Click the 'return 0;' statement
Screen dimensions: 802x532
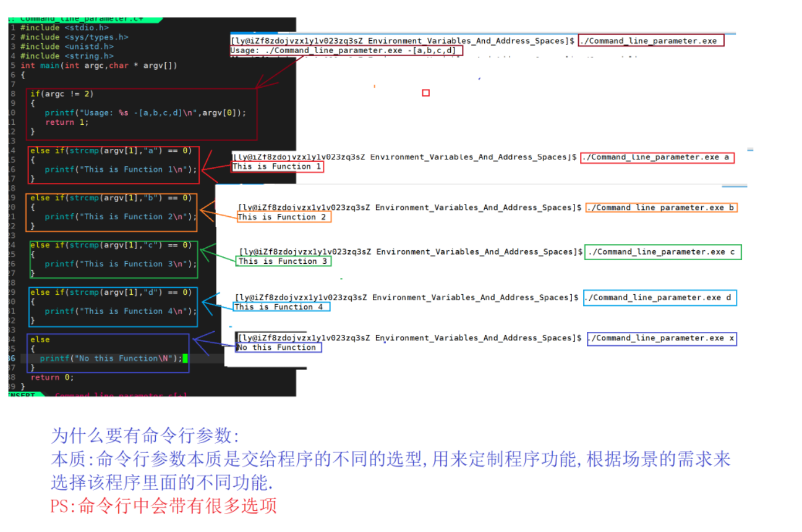tap(52, 378)
